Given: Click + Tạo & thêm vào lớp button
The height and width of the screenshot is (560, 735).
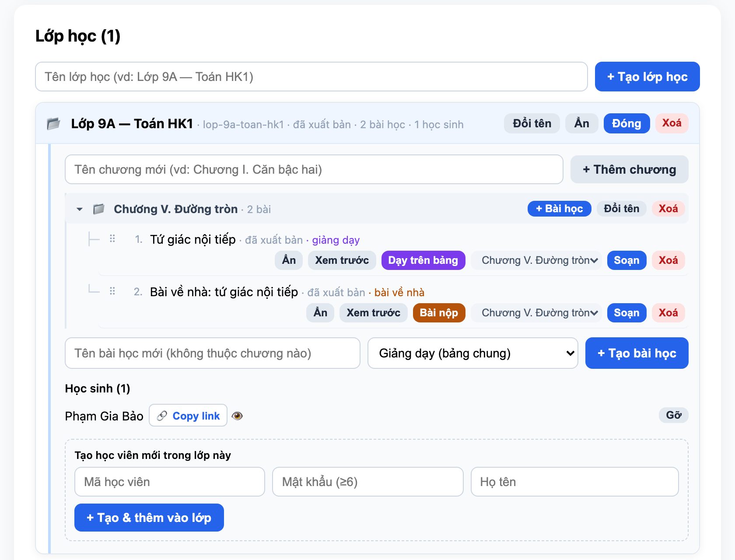Looking at the screenshot, I should coord(149,518).
